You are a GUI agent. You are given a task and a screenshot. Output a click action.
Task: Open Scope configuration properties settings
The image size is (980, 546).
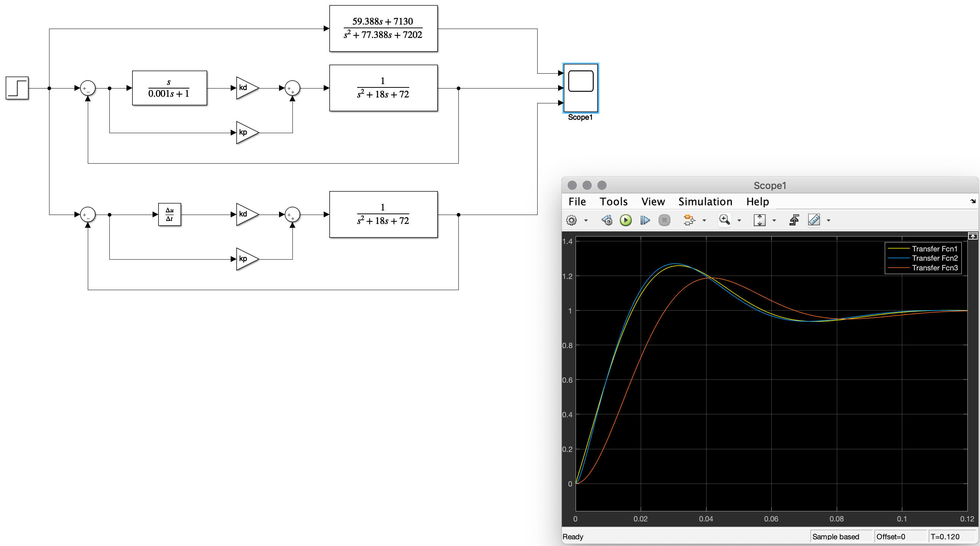(572, 220)
